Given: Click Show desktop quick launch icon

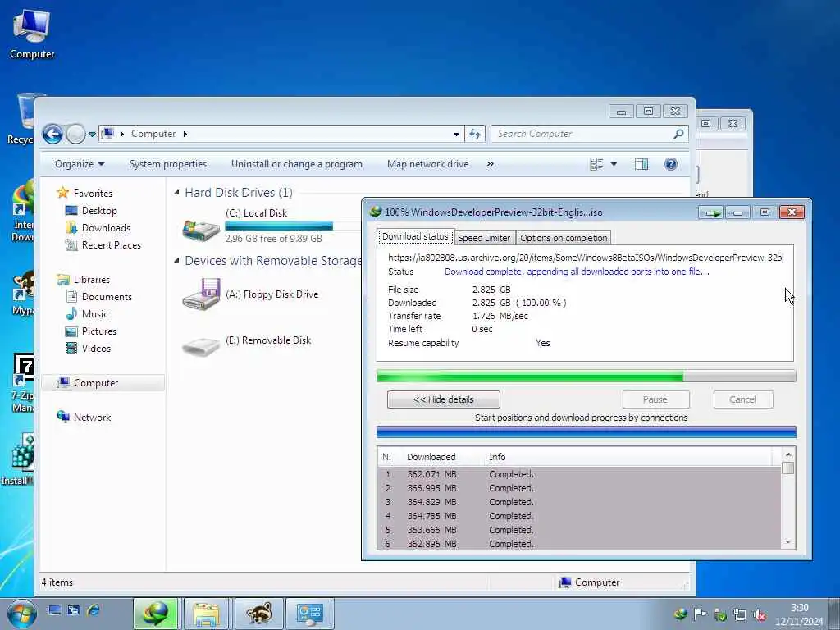Looking at the screenshot, I should coord(54,609).
